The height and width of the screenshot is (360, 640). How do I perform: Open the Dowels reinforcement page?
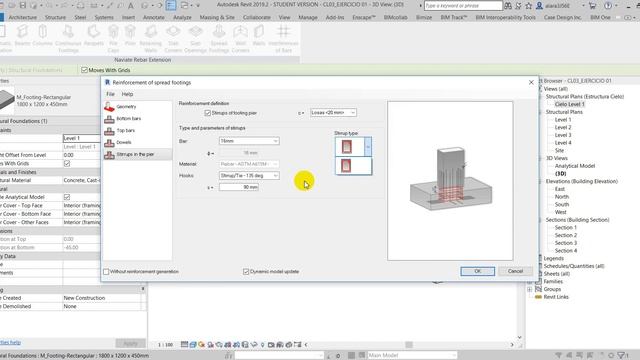(124, 142)
